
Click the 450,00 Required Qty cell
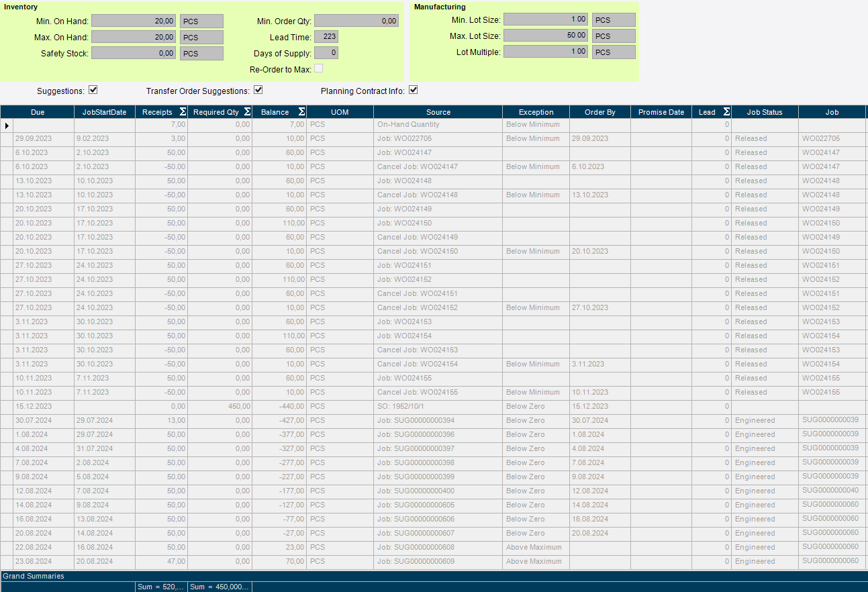click(220, 407)
